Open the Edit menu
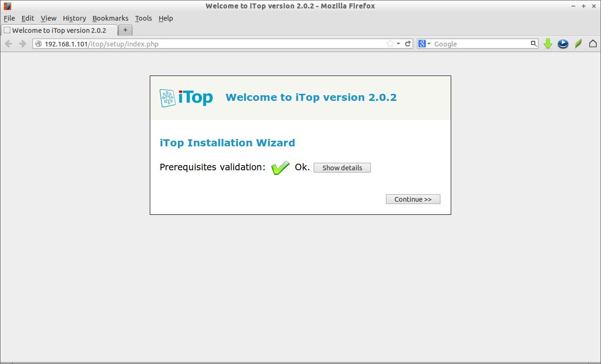The height and width of the screenshot is (364, 601). click(x=28, y=18)
